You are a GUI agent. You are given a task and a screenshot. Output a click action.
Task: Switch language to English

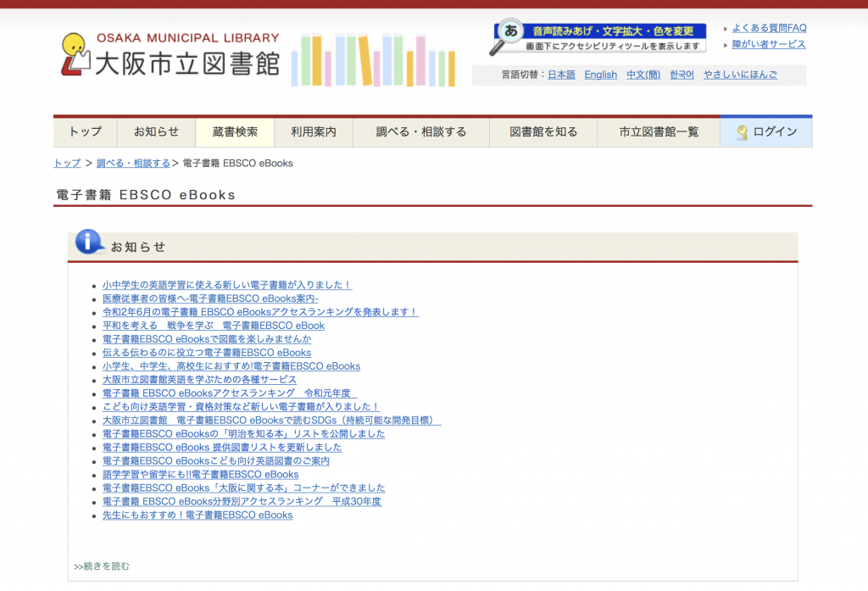601,75
